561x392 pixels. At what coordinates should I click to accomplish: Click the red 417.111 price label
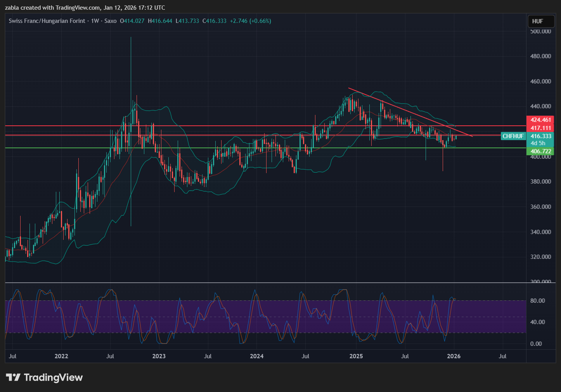[x=540, y=128]
